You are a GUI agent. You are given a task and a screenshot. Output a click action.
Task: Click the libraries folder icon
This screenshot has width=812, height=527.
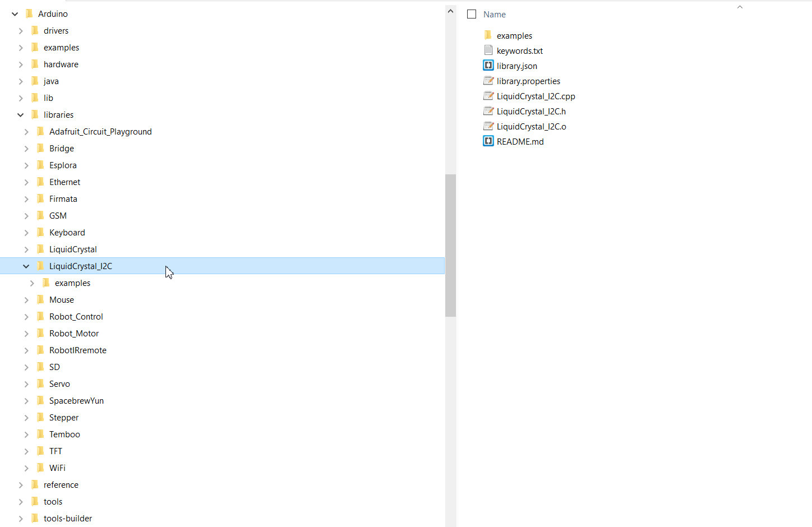point(35,114)
